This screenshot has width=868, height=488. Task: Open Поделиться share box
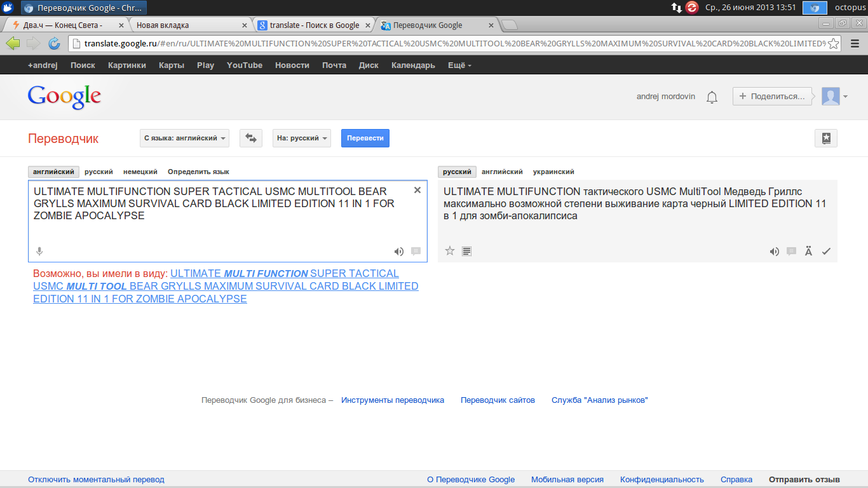click(x=772, y=97)
